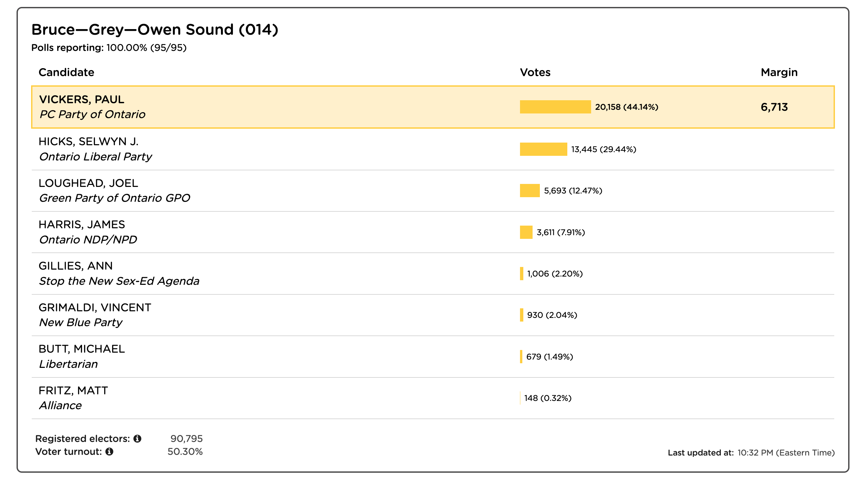This screenshot has height=481, width=868.
Task: Click the Green Party of Ontario GPO label
Action: pyautogui.click(x=114, y=198)
